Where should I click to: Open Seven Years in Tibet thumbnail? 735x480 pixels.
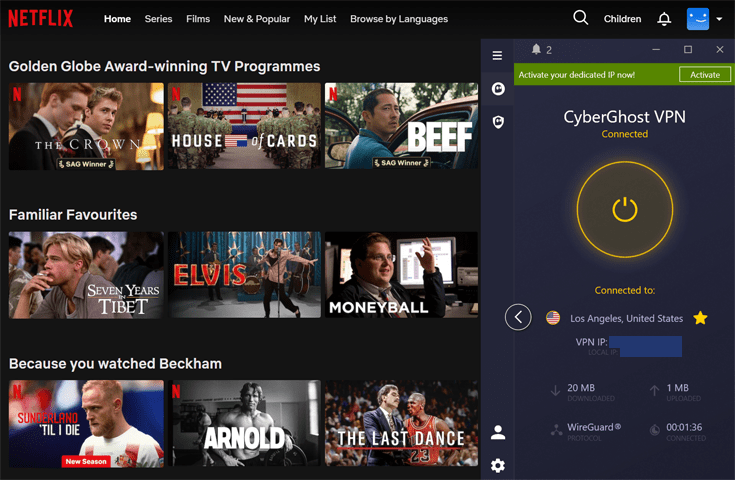pos(86,275)
